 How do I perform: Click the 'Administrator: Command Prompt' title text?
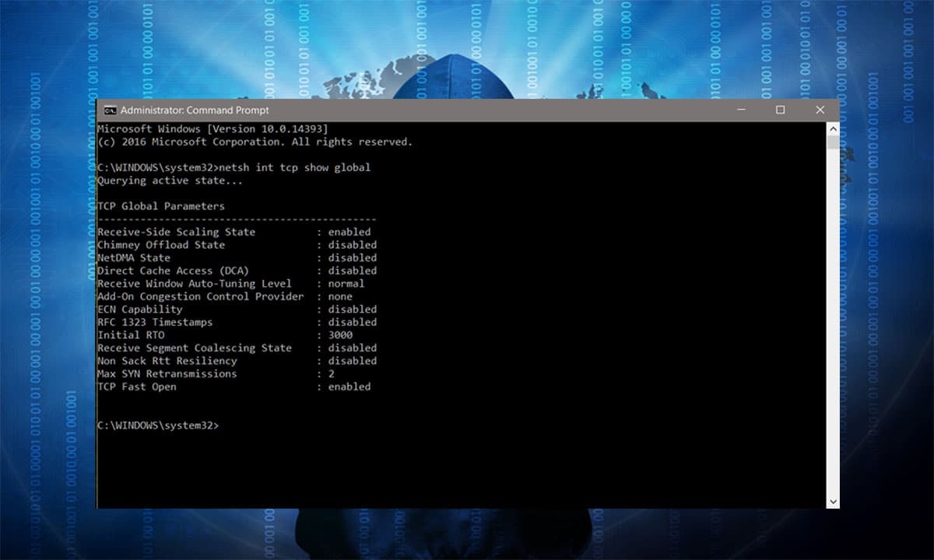[195, 110]
